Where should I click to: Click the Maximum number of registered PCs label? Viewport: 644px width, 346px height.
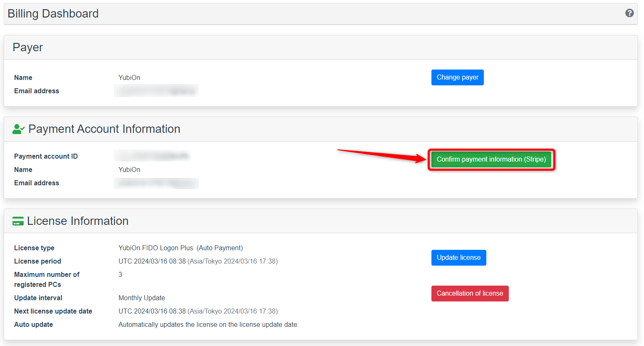pyautogui.click(x=47, y=279)
